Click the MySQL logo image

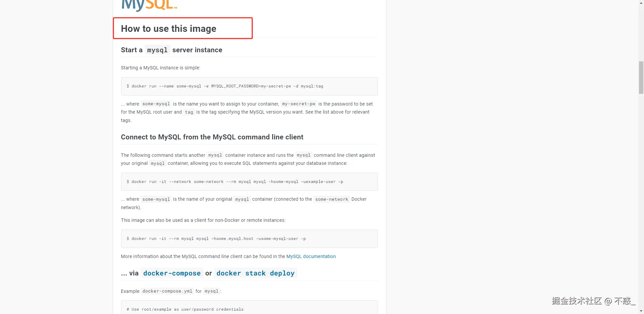[x=149, y=5]
